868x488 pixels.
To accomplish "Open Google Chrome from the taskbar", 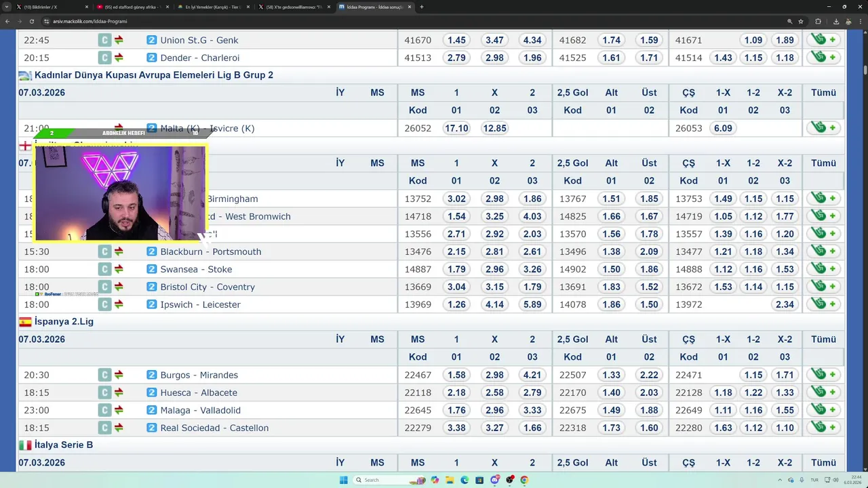I will tap(524, 480).
